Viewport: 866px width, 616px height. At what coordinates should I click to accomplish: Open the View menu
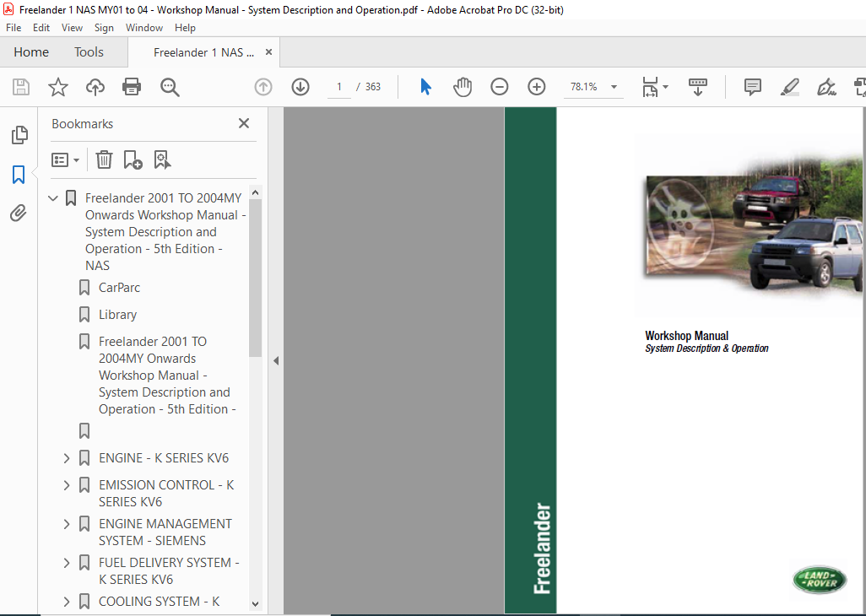tap(72, 28)
